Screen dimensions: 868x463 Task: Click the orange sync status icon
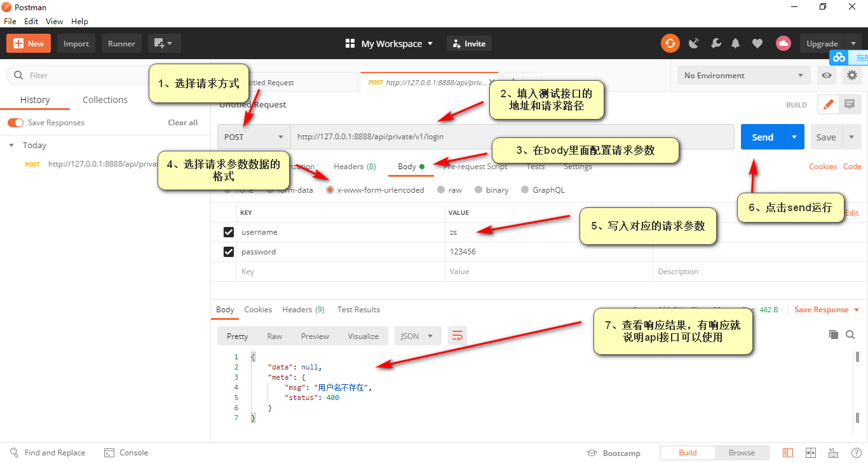click(670, 43)
